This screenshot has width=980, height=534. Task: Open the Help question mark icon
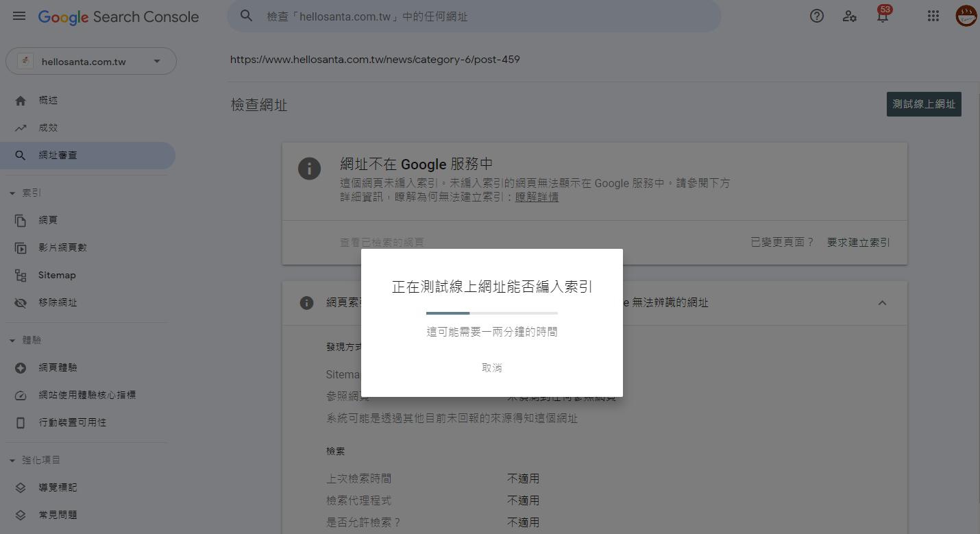coord(817,16)
